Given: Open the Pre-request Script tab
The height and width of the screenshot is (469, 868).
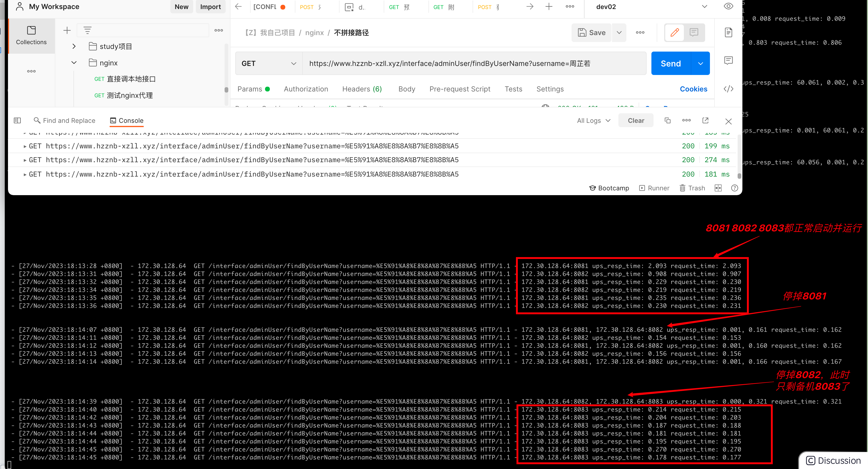Looking at the screenshot, I should click(x=460, y=89).
